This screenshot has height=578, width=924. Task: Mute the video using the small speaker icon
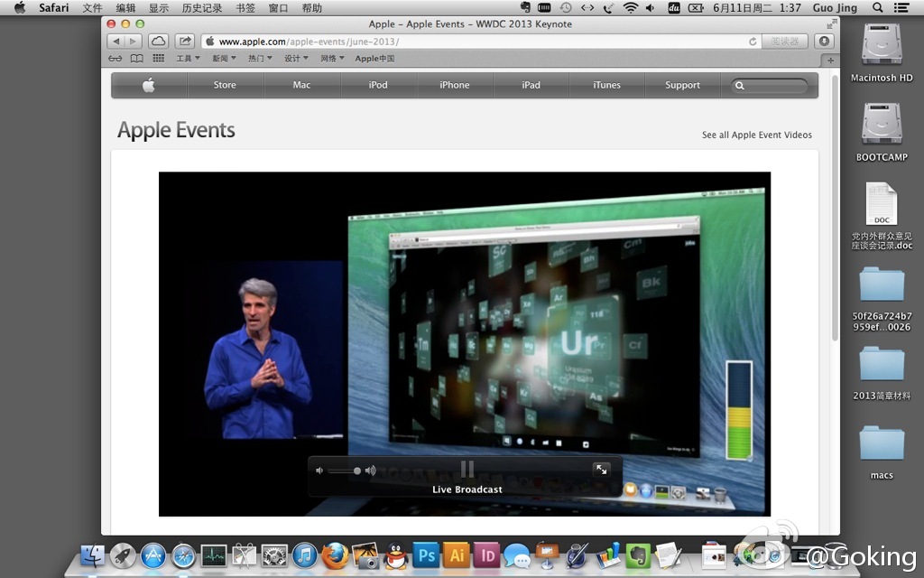point(319,471)
